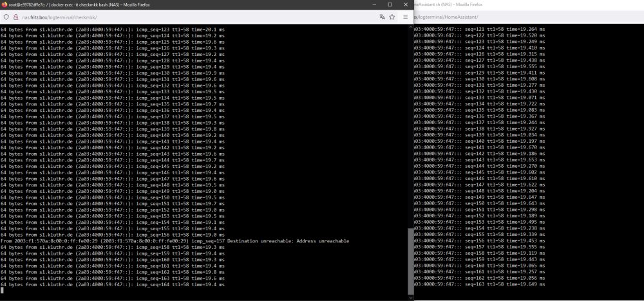Focus the HomeAssistant window address bar
This screenshot has width=644, height=301.
click(x=529, y=17)
